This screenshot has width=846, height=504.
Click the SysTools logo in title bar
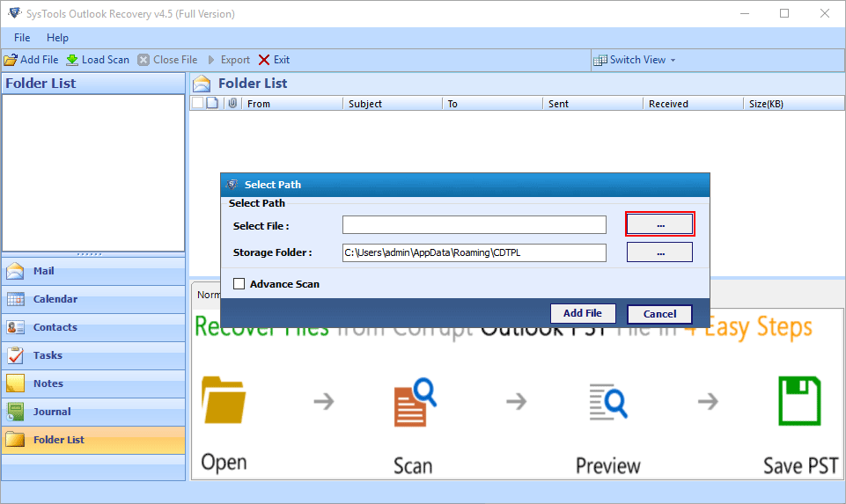pyautogui.click(x=15, y=13)
